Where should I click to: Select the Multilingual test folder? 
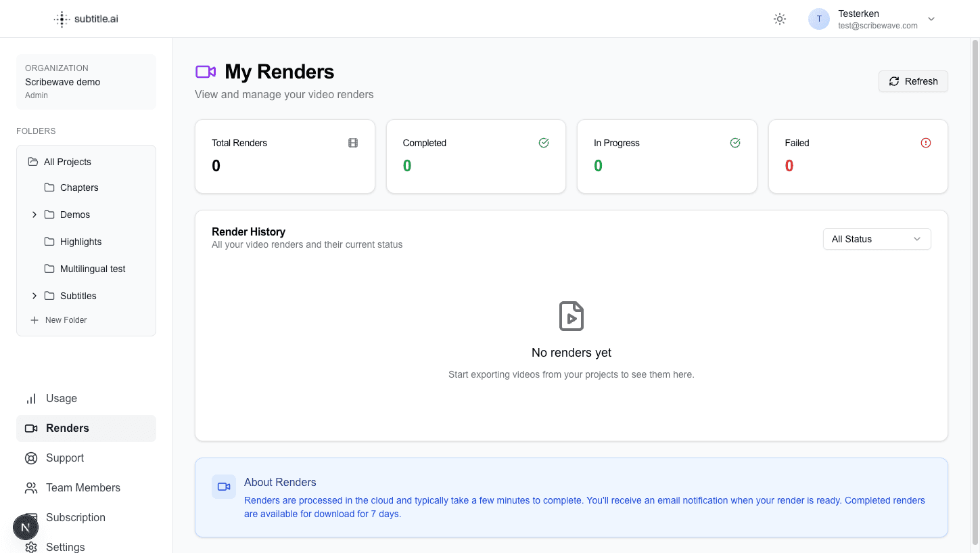tap(92, 269)
